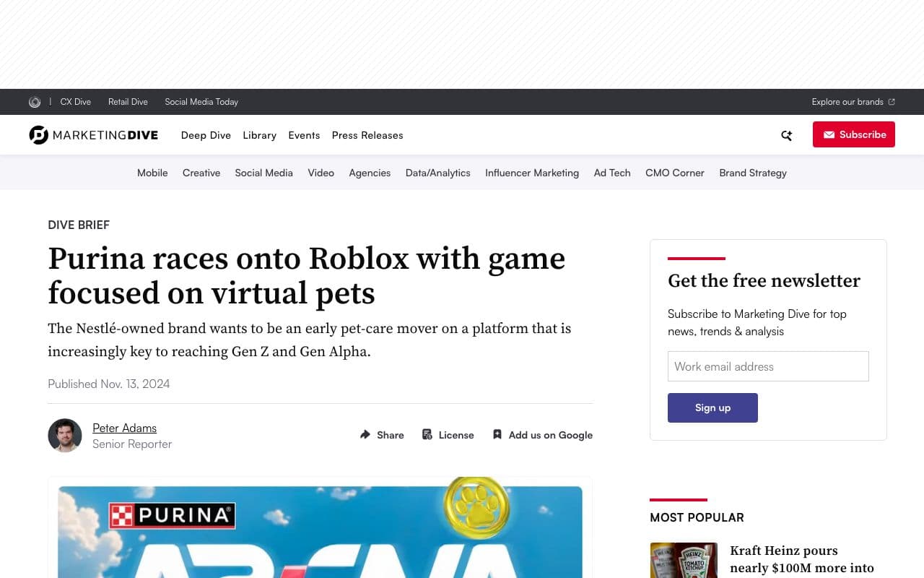924x578 pixels.
Task: Click the Share label
Action: click(x=390, y=435)
